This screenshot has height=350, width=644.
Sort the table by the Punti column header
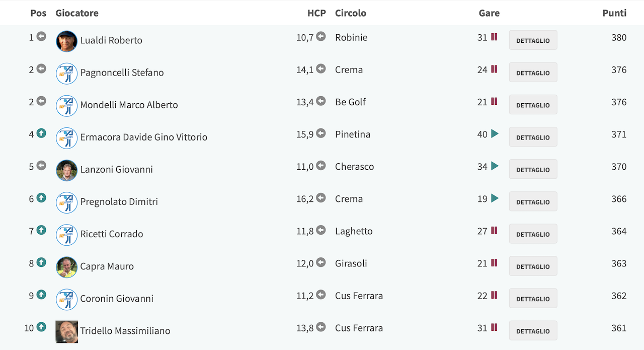614,13
